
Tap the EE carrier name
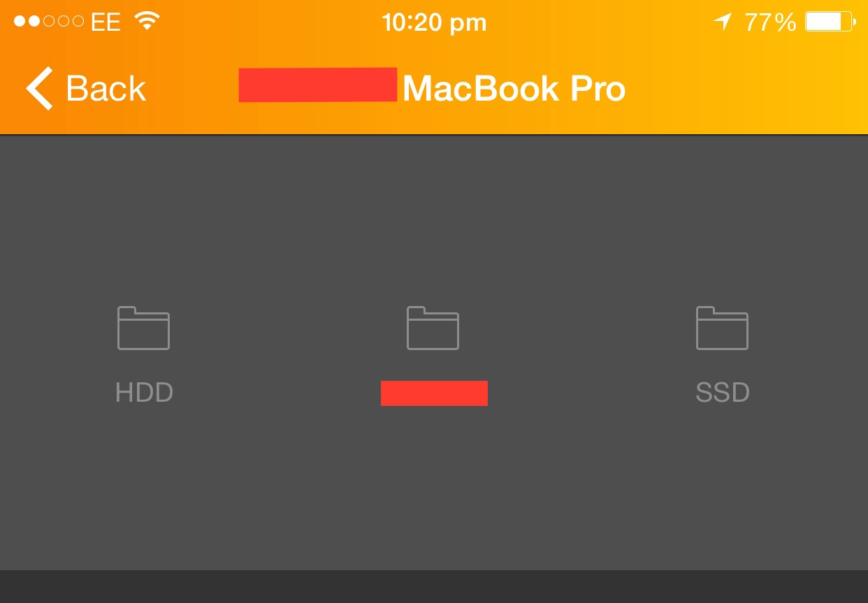tap(106, 22)
